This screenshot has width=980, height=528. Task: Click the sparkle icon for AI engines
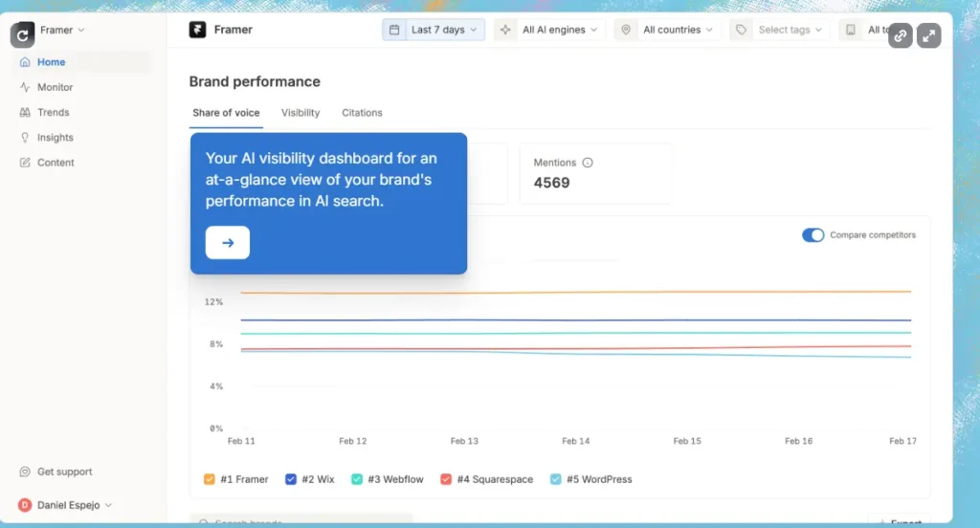pyautogui.click(x=505, y=30)
